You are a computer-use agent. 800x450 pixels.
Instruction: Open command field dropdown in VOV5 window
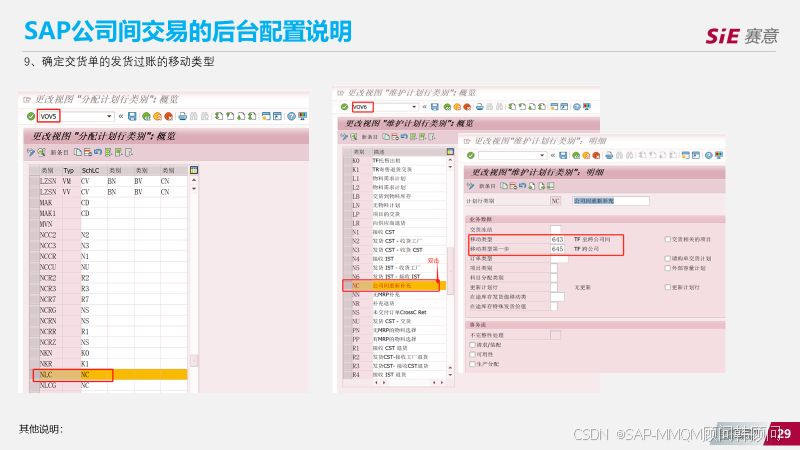(x=109, y=116)
